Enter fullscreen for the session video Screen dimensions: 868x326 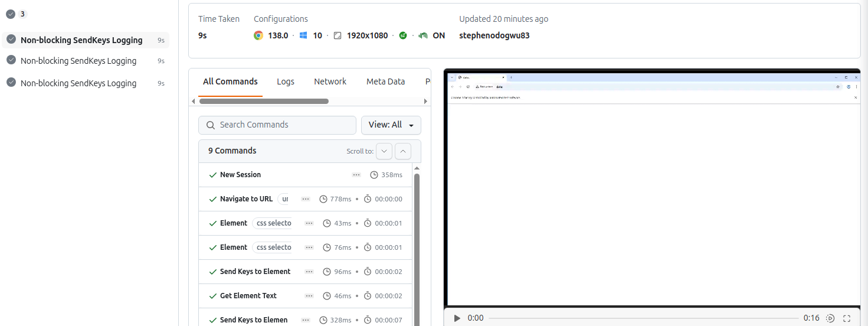847,318
